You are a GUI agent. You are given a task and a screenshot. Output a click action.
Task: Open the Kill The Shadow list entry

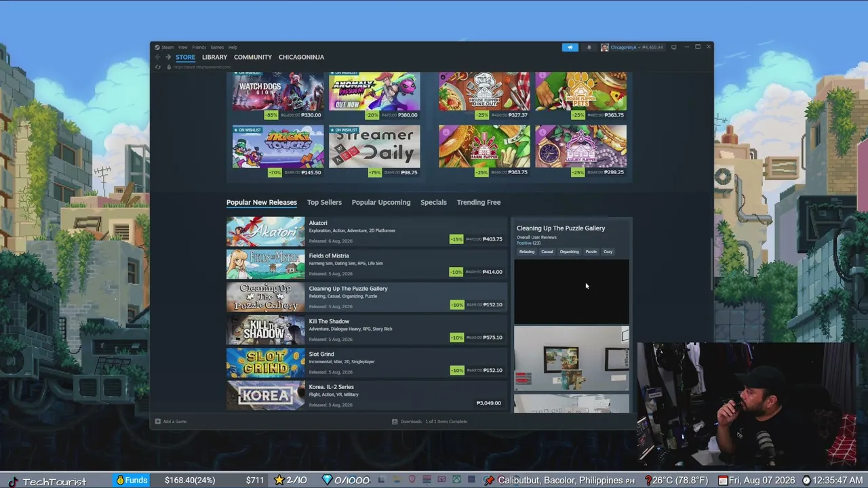[x=366, y=330]
